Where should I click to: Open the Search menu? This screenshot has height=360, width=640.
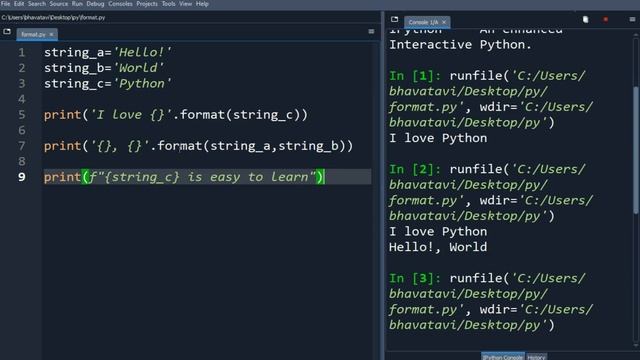pos(37,4)
